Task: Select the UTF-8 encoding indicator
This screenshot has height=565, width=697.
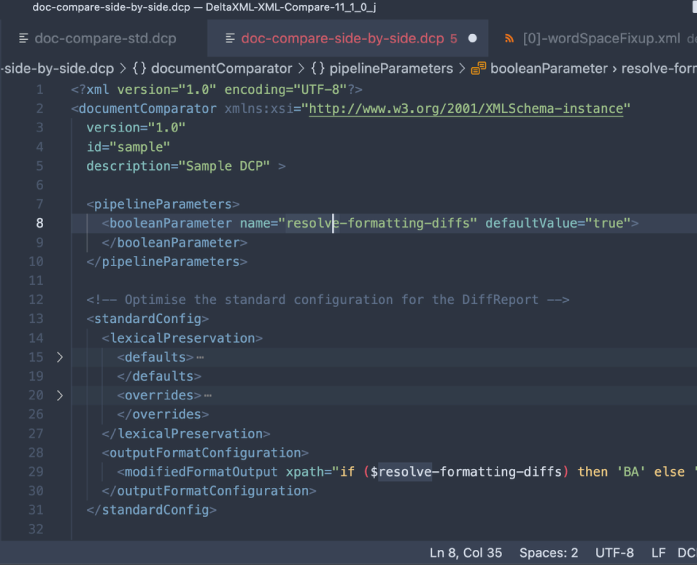Action: 614,552
